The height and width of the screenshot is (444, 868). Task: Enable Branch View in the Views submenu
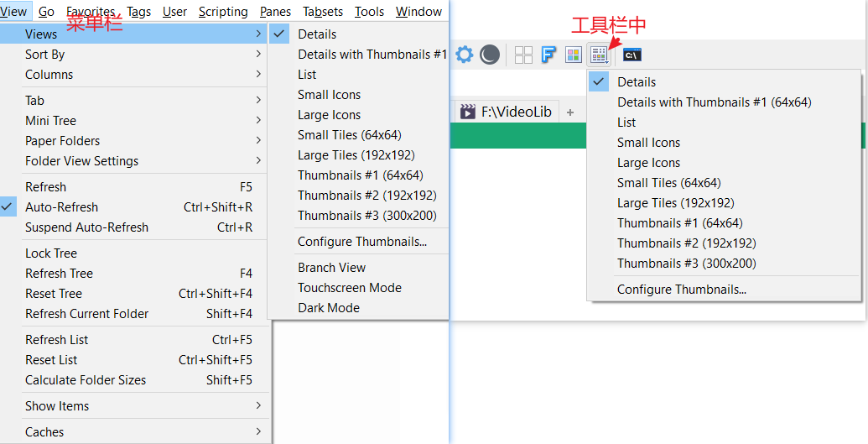click(358, 268)
